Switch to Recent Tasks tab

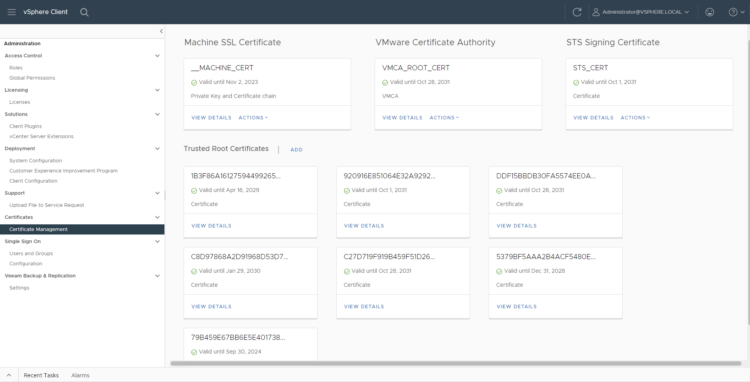[x=41, y=375]
